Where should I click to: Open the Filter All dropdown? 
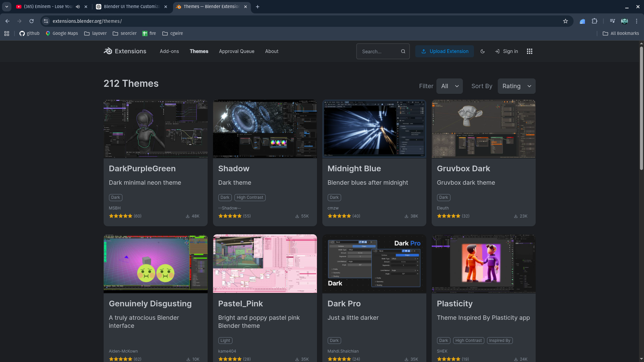[449, 86]
